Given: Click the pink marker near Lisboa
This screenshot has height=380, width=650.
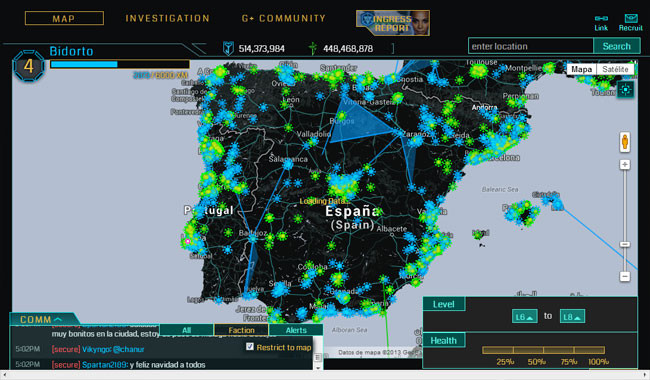Looking at the screenshot, I should (187, 241).
